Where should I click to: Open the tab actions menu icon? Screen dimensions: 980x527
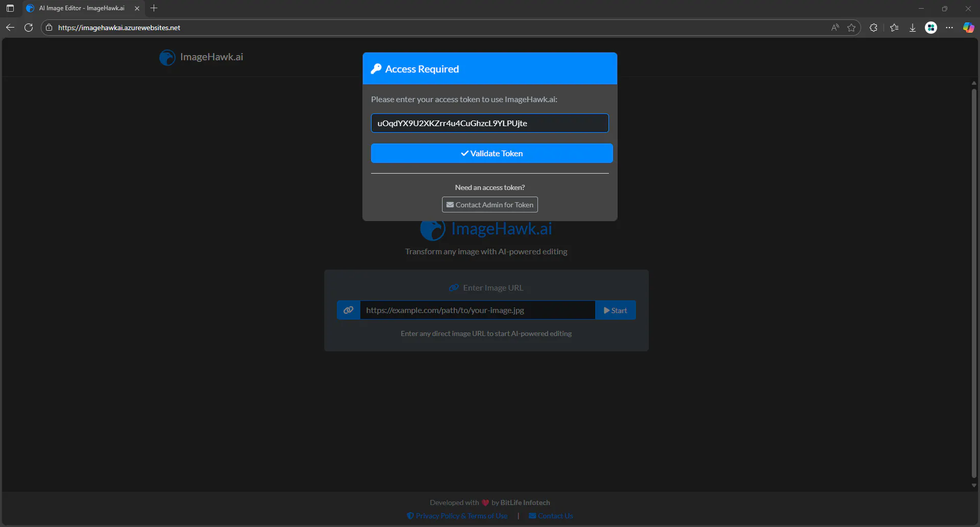pyautogui.click(x=10, y=8)
